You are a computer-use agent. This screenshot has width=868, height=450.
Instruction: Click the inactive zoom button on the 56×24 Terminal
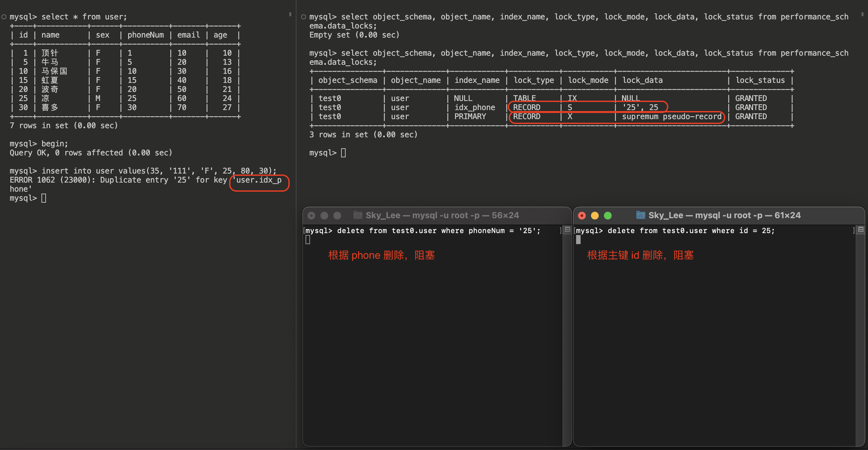click(337, 215)
